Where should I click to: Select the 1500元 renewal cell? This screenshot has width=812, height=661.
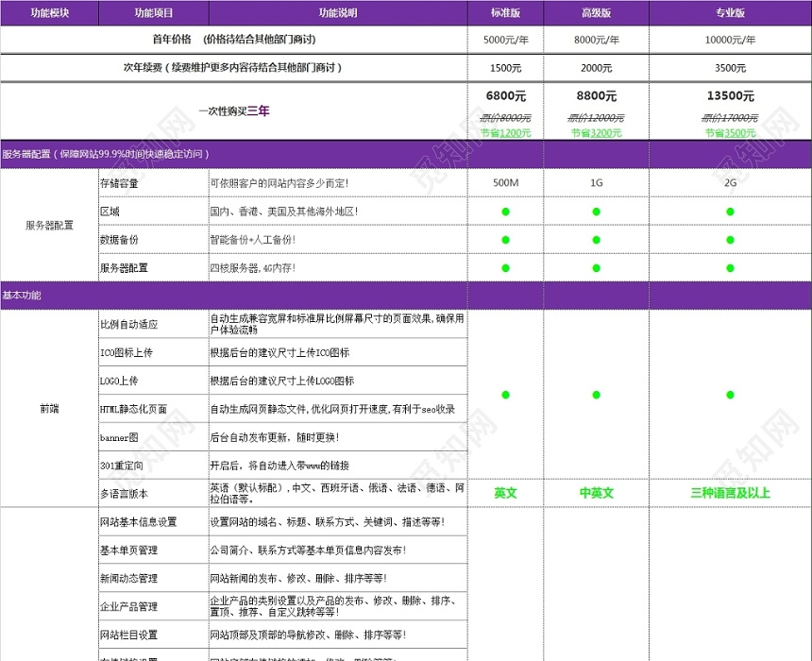point(505,68)
